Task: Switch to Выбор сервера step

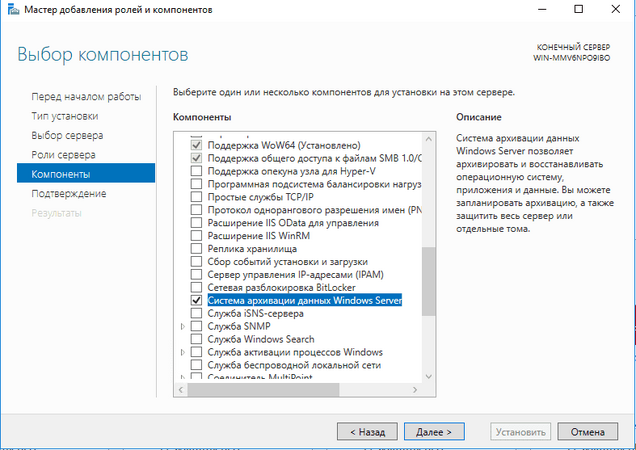Action: 67,136
